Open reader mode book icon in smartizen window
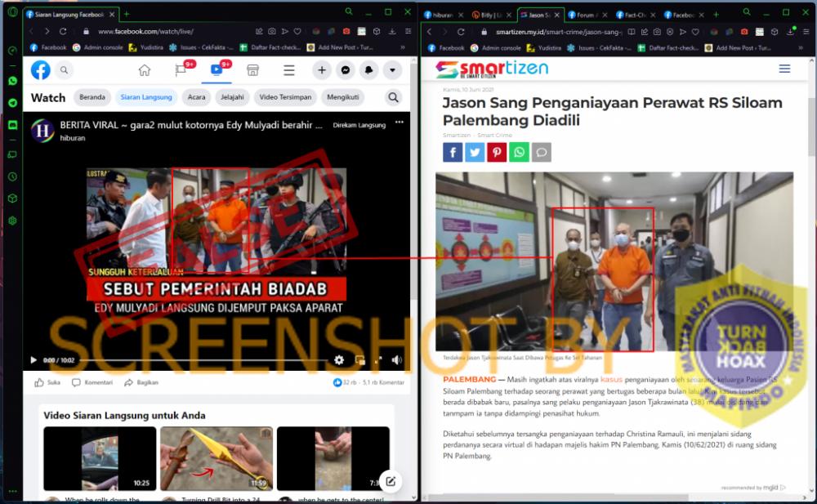Viewport: 817px width, 504px height. click(x=631, y=32)
